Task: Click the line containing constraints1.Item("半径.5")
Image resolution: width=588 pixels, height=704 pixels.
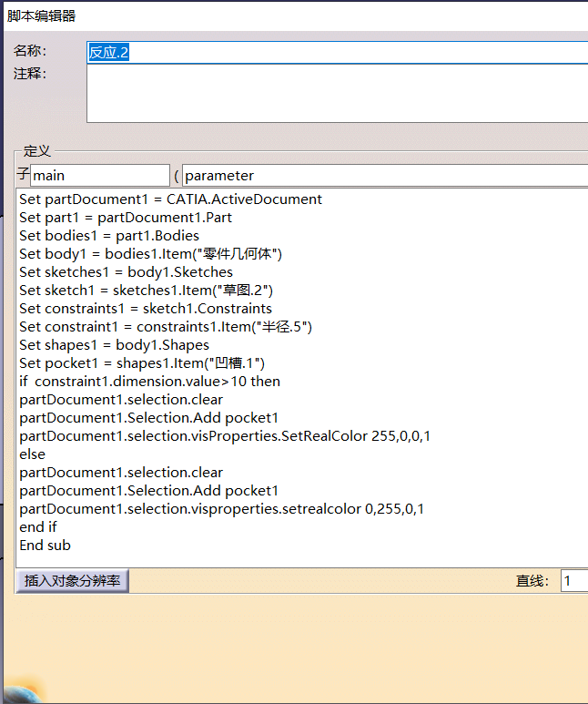Action: tap(166, 327)
